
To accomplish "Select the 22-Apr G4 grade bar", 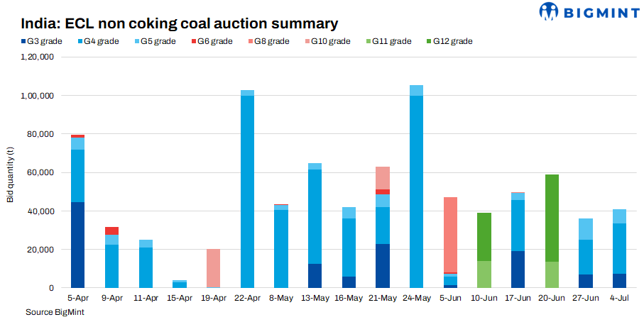I will (247, 191).
